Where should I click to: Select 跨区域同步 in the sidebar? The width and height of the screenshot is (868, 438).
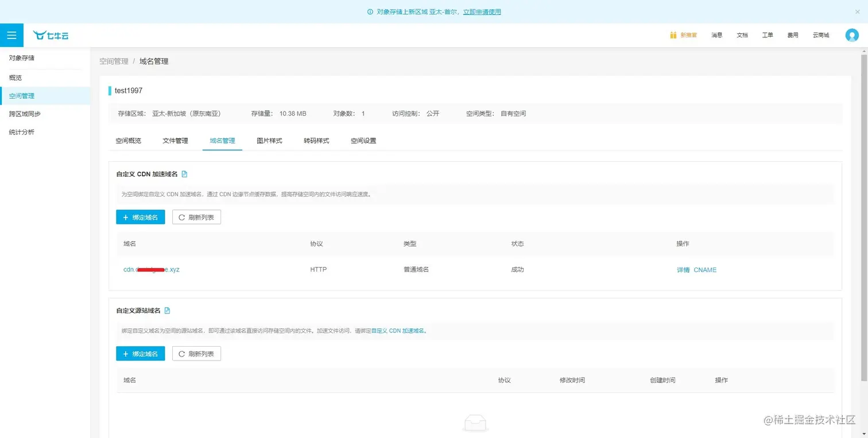45,114
